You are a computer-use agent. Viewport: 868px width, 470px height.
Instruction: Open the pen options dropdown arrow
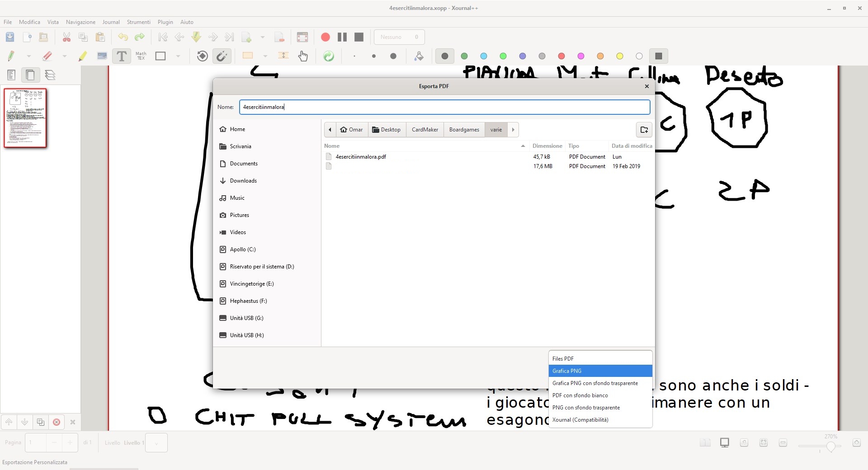click(29, 56)
